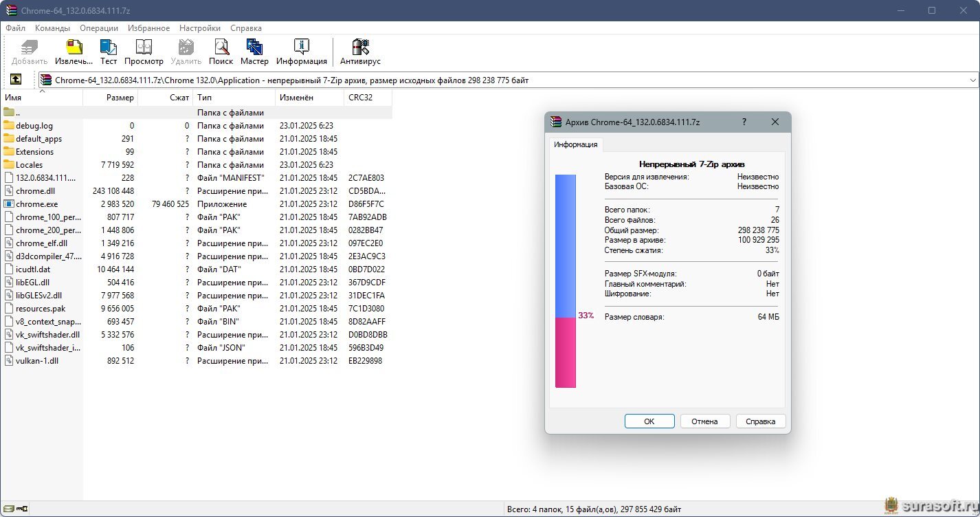Sort by the Имя column header

point(41,98)
